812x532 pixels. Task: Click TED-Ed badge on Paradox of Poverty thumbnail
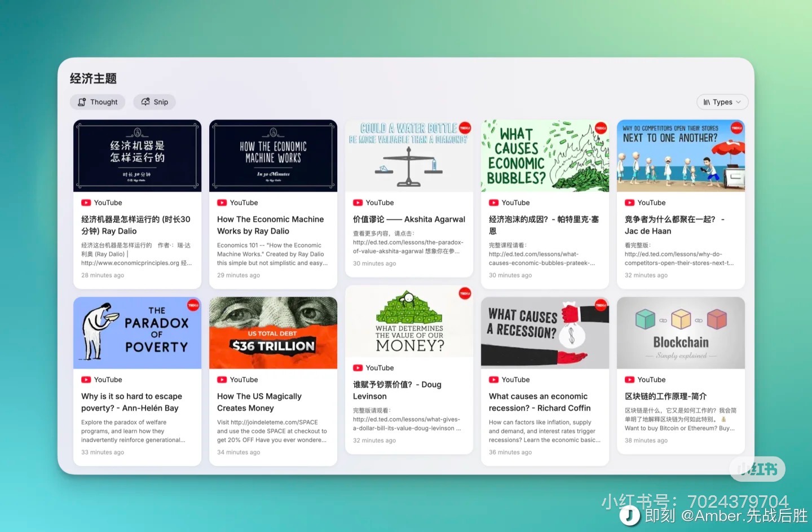click(x=193, y=305)
